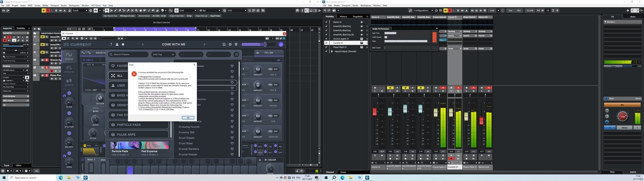Uncheck Stereo In visibility in MixConsole
This screenshot has width=644, height=181.
pos(326,22)
